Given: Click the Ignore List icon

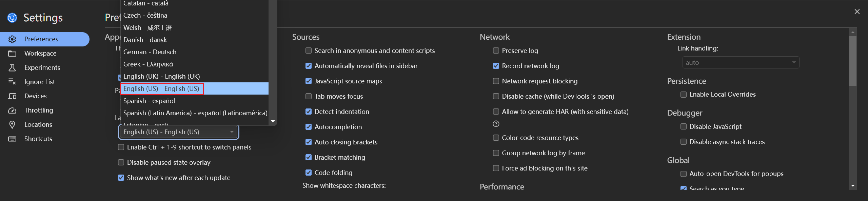Looking at the screenshot, I should (x=12, y=82).
